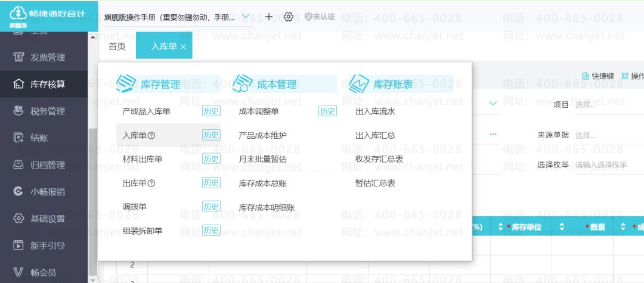Expand the account book dropdown arrow
644x283 pixels.
245,17
